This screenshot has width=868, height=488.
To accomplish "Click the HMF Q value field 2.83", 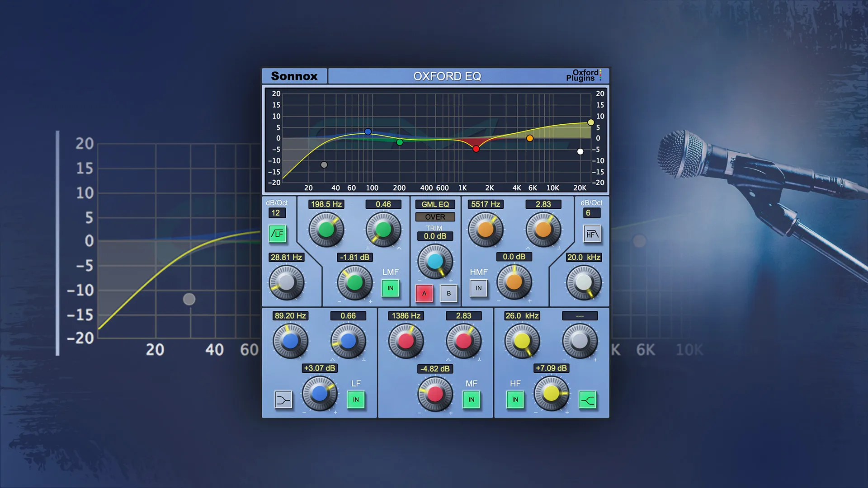I will [543, 205].
